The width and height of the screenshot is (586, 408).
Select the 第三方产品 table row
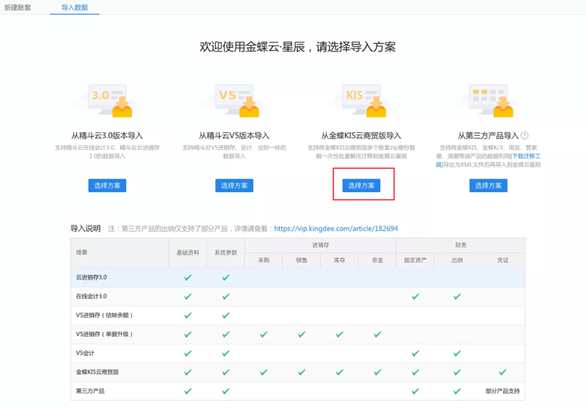coord(298,391)
